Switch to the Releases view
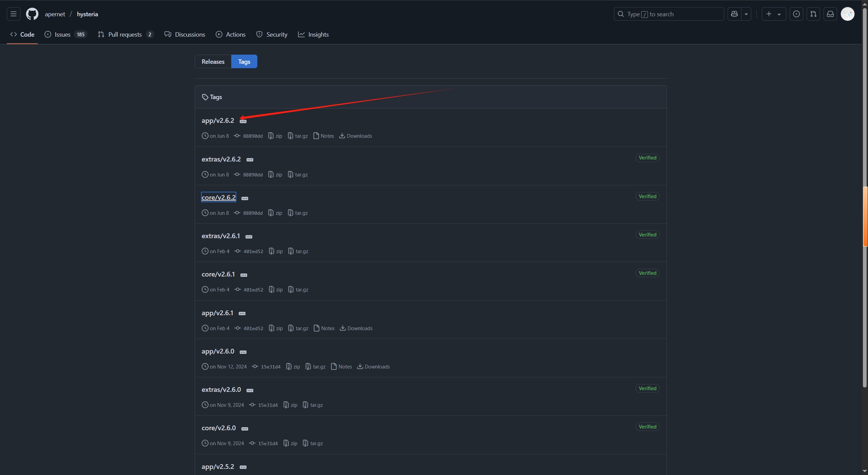Viewport: 868px width, 475px height. point(213,61)
